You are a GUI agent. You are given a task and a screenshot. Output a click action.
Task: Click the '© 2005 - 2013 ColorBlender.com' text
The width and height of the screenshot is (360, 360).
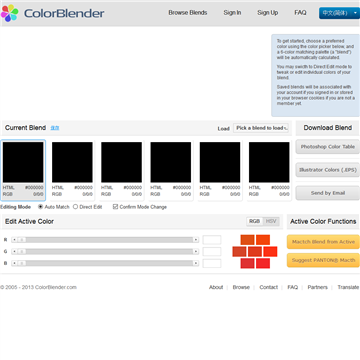tap(38, 287)
